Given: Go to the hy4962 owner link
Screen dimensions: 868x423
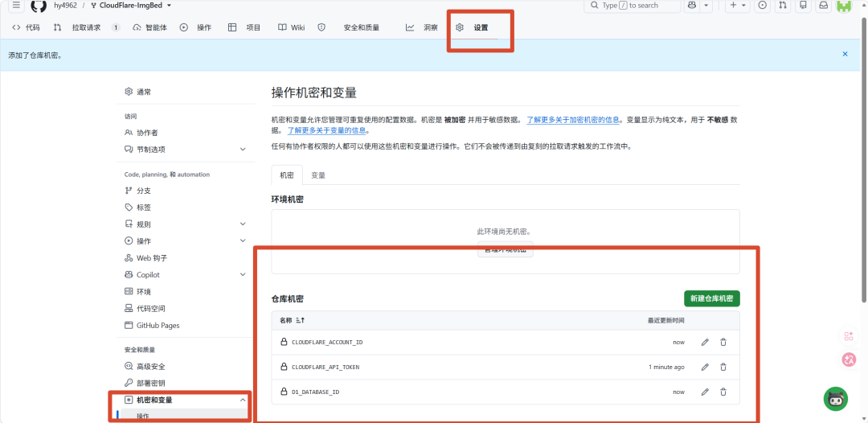Looking at the screenshot, I should (65, 6).
